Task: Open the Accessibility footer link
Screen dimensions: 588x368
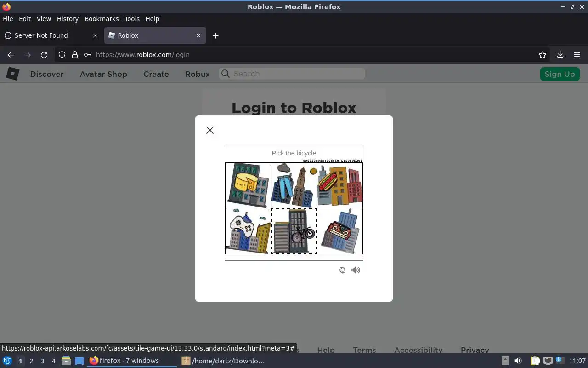Action: (418, 350)
